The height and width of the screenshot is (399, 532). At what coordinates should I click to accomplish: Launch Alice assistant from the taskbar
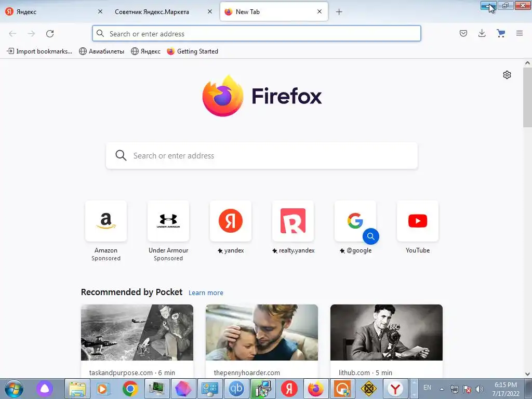[45, 389]
